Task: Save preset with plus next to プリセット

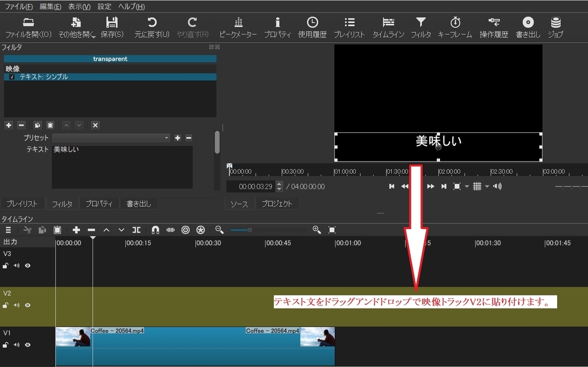Action: [178, 138]
